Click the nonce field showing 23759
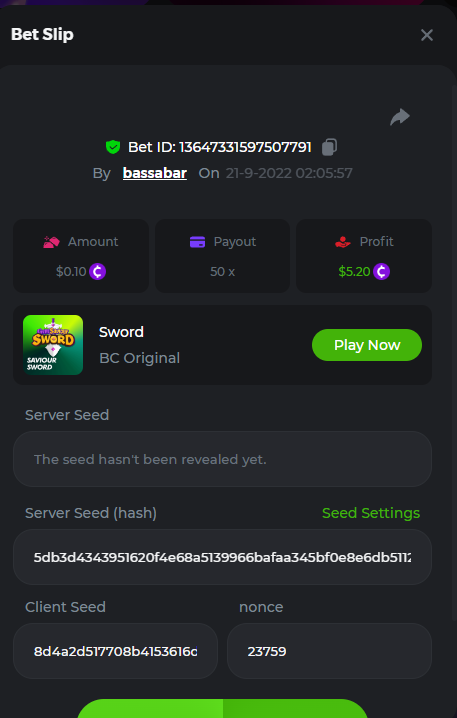Viewport: 457px width, 718px height. (x=329, y=651)
